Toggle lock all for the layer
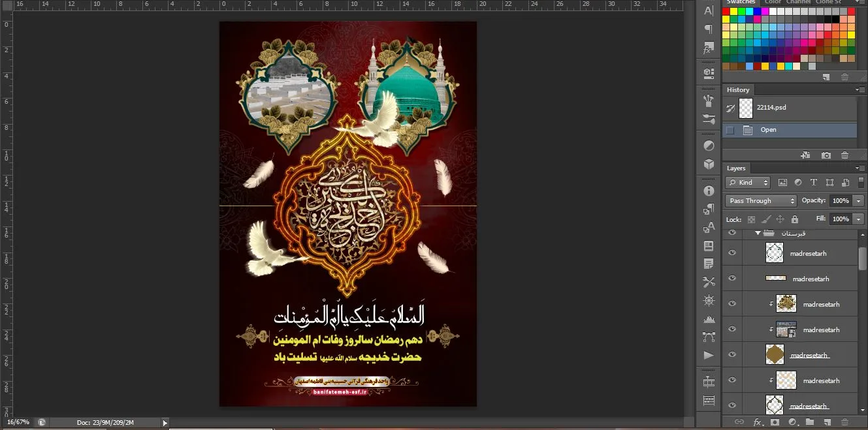 point(794,219)
